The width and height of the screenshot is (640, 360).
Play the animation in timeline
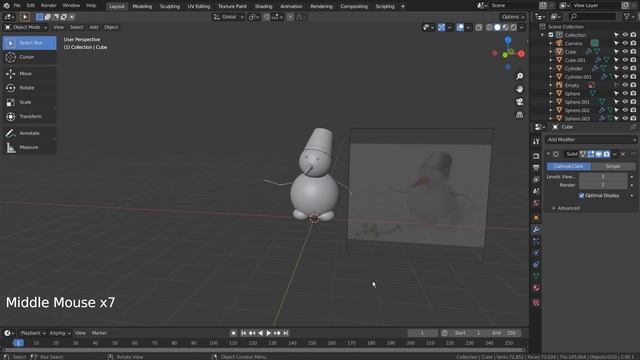[269, 333]
